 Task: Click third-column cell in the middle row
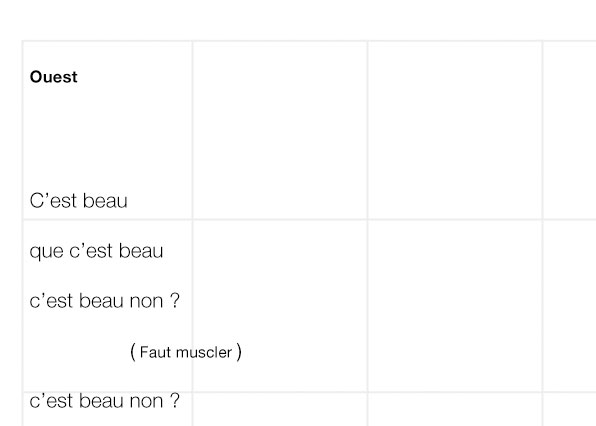coord(455,306)
